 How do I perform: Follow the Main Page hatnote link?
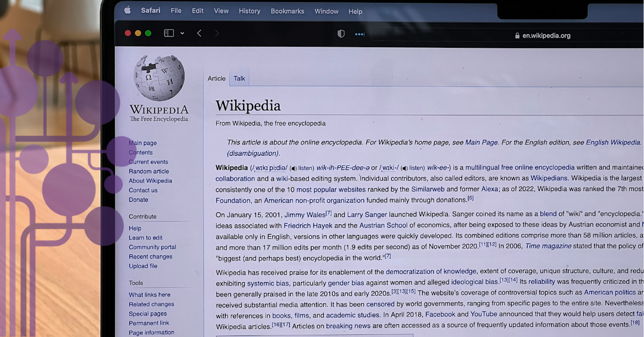click(481, 142)
